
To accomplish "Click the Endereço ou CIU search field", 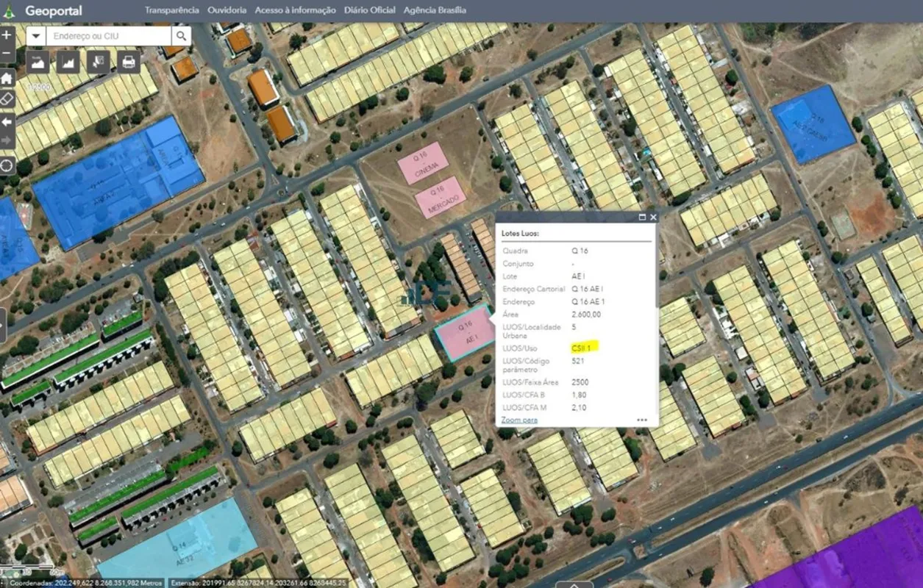I will pos(109,36).
